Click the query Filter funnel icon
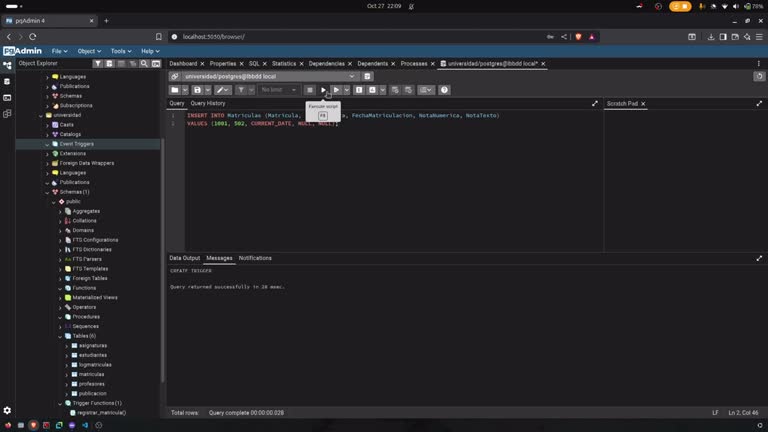 [241, 90]
